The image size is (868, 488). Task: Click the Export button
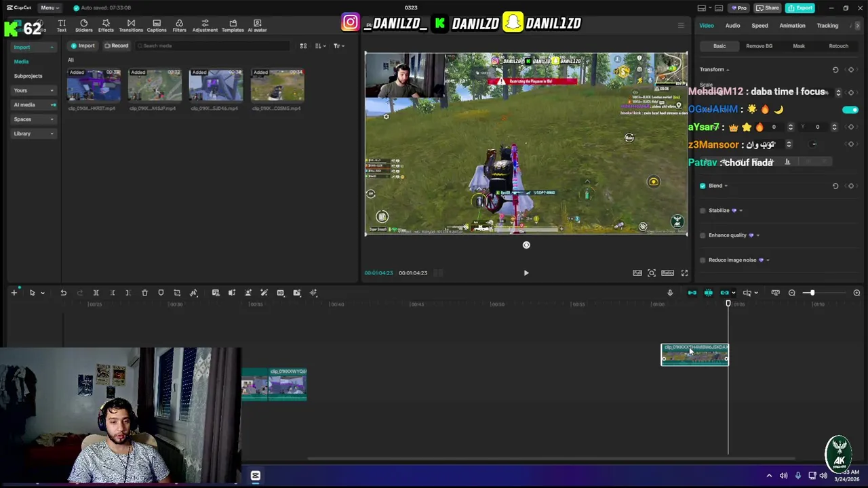pyautogui.click(x=800, y=7)
